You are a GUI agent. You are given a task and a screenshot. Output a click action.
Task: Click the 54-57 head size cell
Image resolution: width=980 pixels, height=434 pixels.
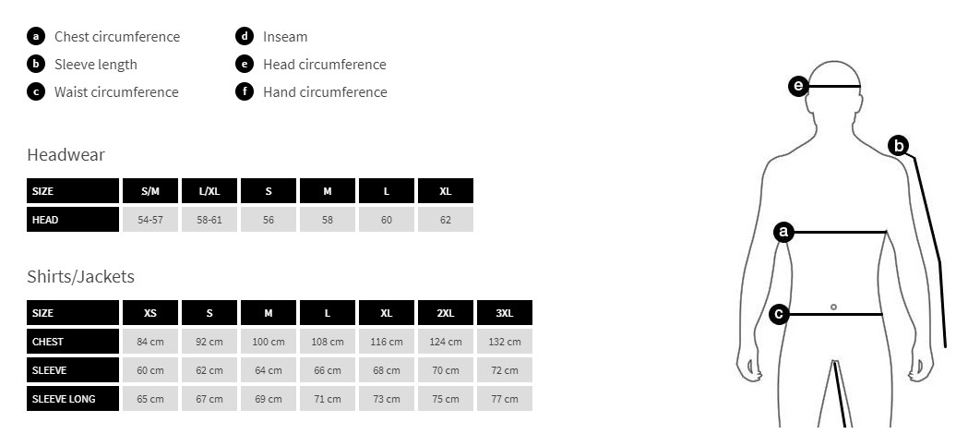click(x=150, y=220)
